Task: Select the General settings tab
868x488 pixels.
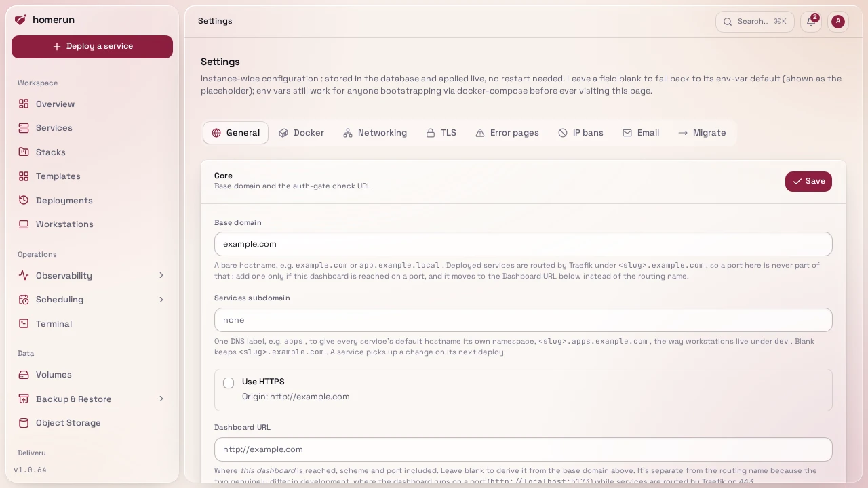Action: tap(235, 133)
